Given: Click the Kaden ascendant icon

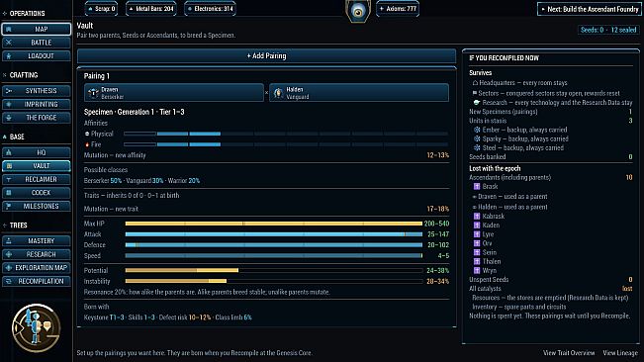Looking at the screenshot, I should point(477,226).
